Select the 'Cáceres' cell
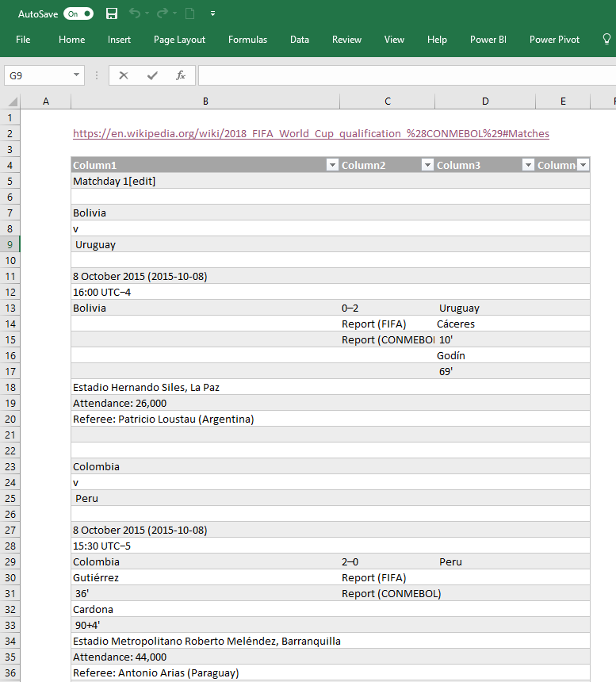616x682 pixels. 485,324
